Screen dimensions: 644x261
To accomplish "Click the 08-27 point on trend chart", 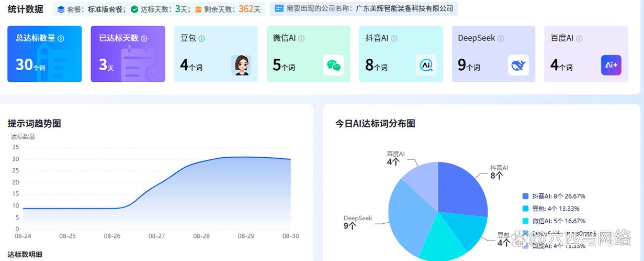I will click(x=157, y=189).
